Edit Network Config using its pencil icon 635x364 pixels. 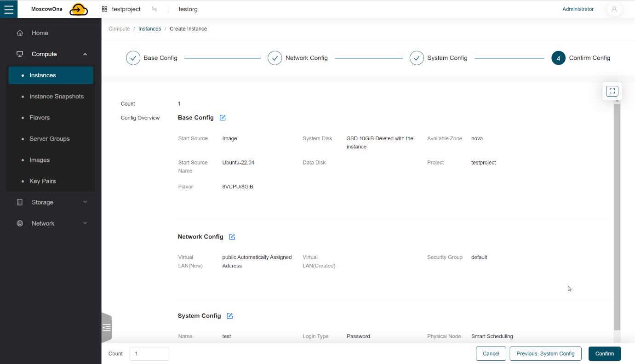click(232, 236)
